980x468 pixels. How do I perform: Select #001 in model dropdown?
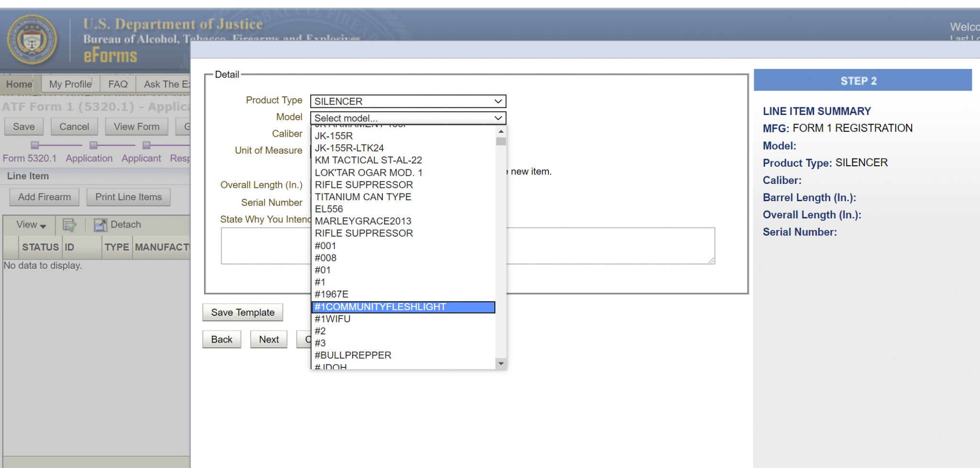(x=403, y=246)
